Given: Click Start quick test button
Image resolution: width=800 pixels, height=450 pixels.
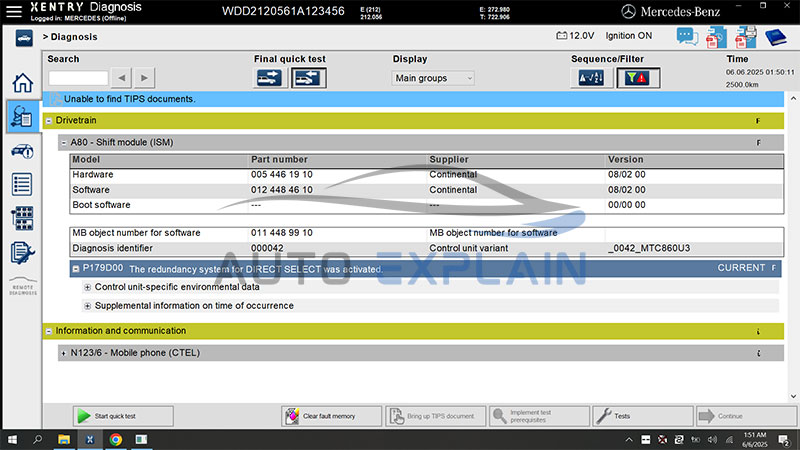Looking at the screenshot, I should click(123, 416).
